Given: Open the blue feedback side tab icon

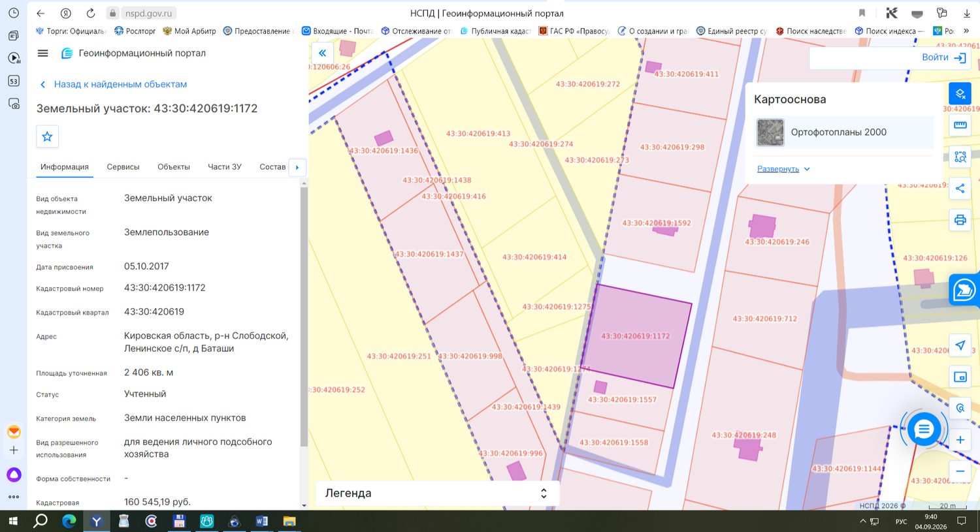Looking at the screenshot, I should 964,290.
